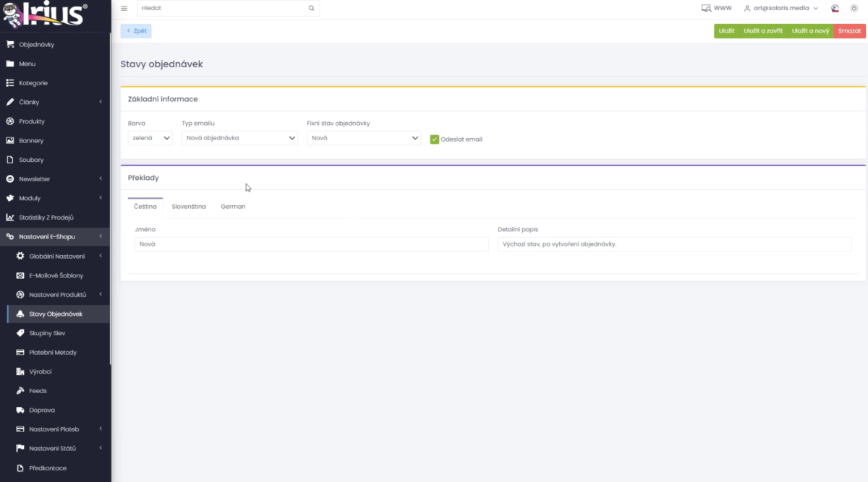Image resolution: width=868 pixels, height=482 pixels.
Task: Open the Feeds RSS icon
Action: [20, 391]
